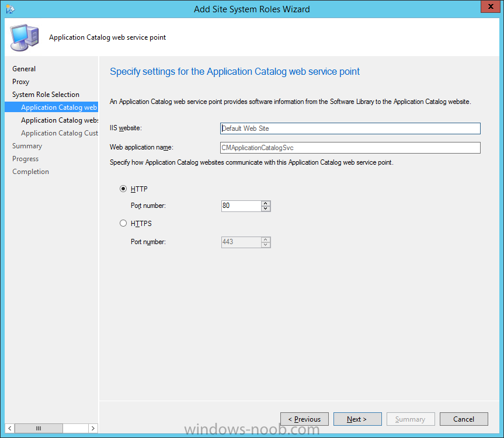The image size is (504, 438).
Task: Select the Application Catalog Cust step
Action: tap(60, 133)
